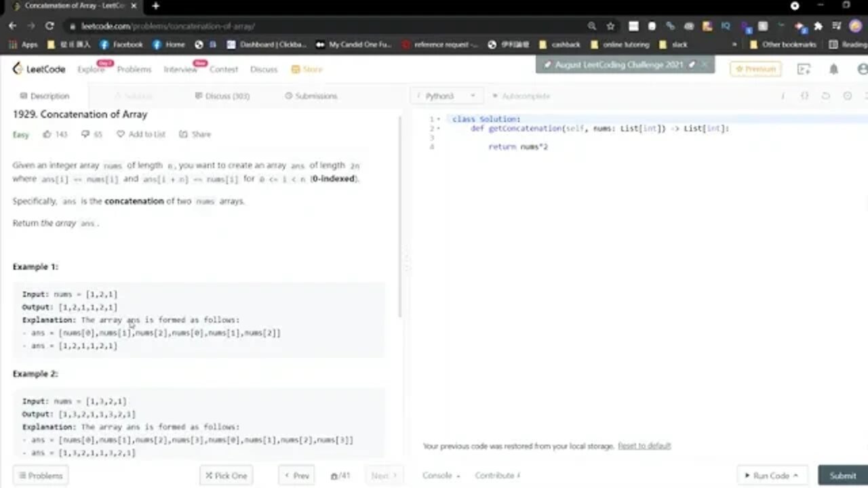Viewport: 868px width, 488px height.
Task: Bookmark this page with star icon
Action: [610, 26]
